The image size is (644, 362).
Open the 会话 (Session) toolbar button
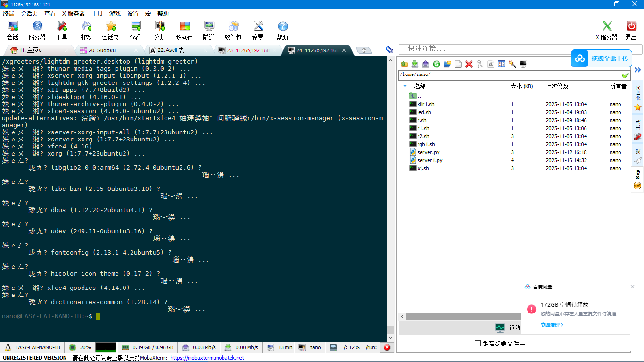tap(13, 31)
